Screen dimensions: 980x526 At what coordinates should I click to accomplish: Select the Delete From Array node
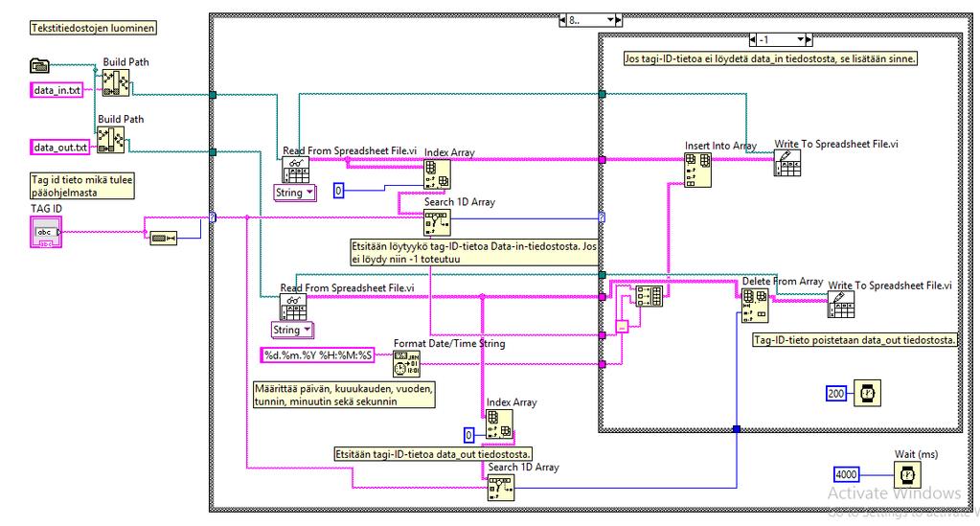tap(755, 306)
